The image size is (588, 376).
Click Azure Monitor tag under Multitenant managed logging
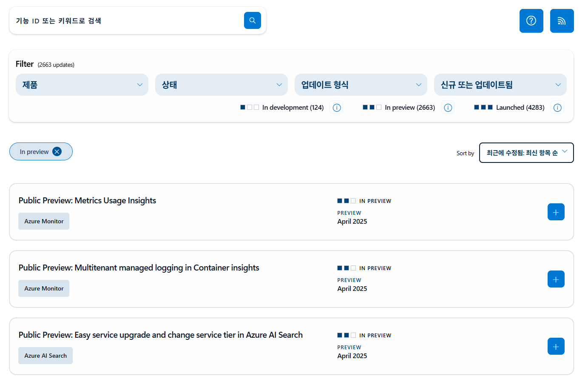point(44,288)
